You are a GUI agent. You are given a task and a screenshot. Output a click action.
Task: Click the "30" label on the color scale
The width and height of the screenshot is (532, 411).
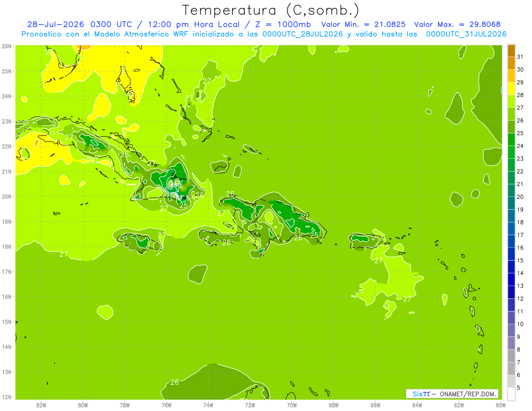[x=520, y=70]
